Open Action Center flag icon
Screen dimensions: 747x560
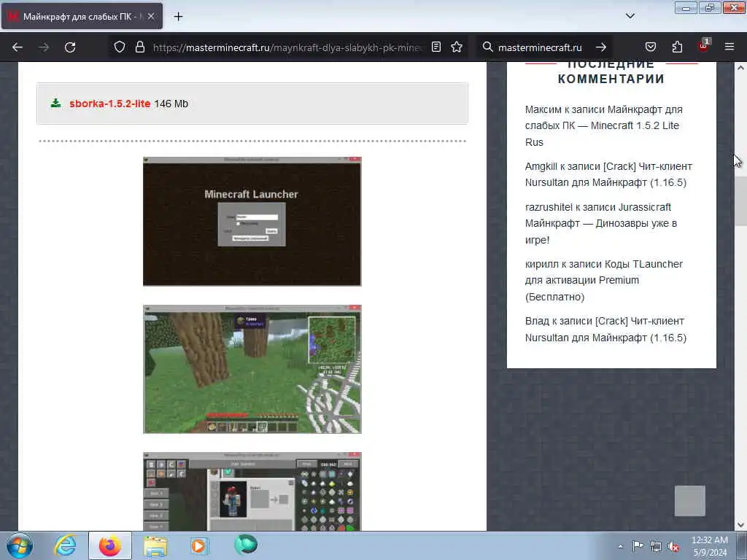pos(638,545)
